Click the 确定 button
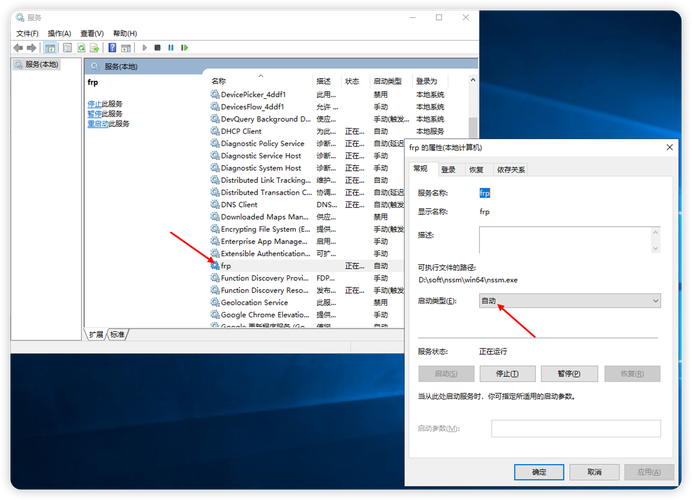The image size is (692, 500). tap(540, 471)
